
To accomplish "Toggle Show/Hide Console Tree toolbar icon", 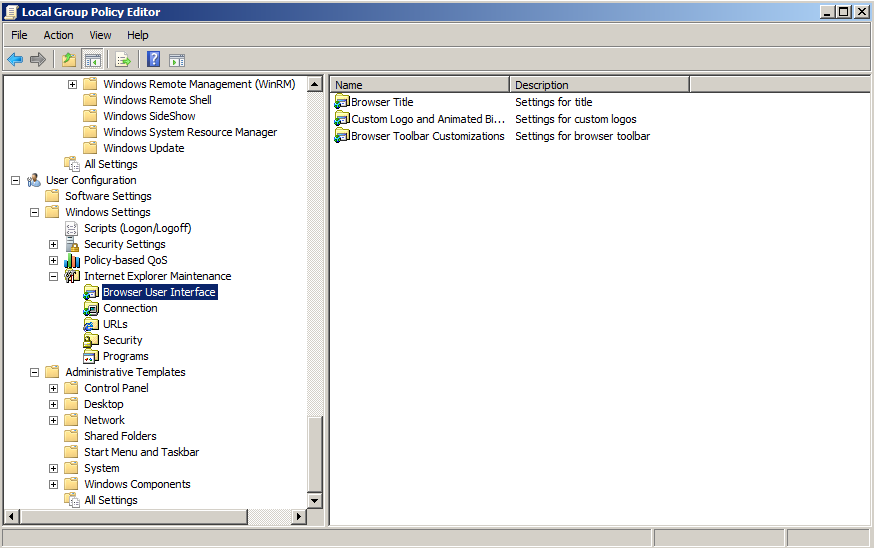I will point(93,59).
